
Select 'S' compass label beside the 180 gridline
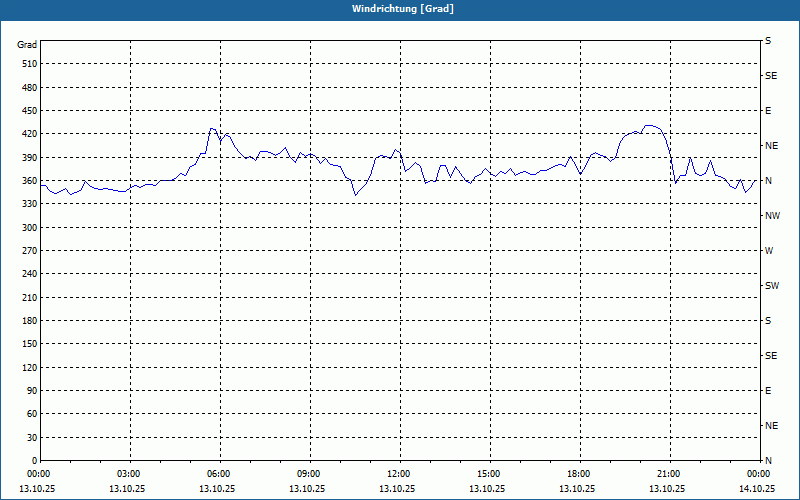coord(768,321)
